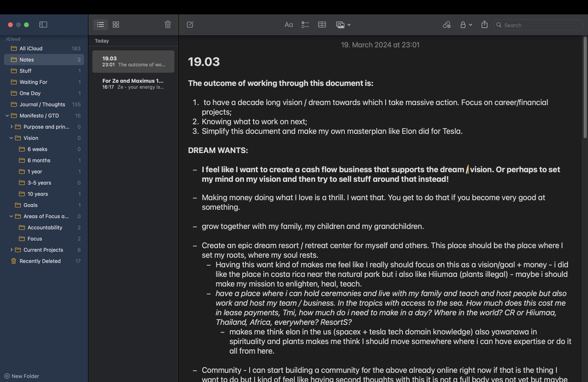Collapse the Vision folder

pos(11,138)
